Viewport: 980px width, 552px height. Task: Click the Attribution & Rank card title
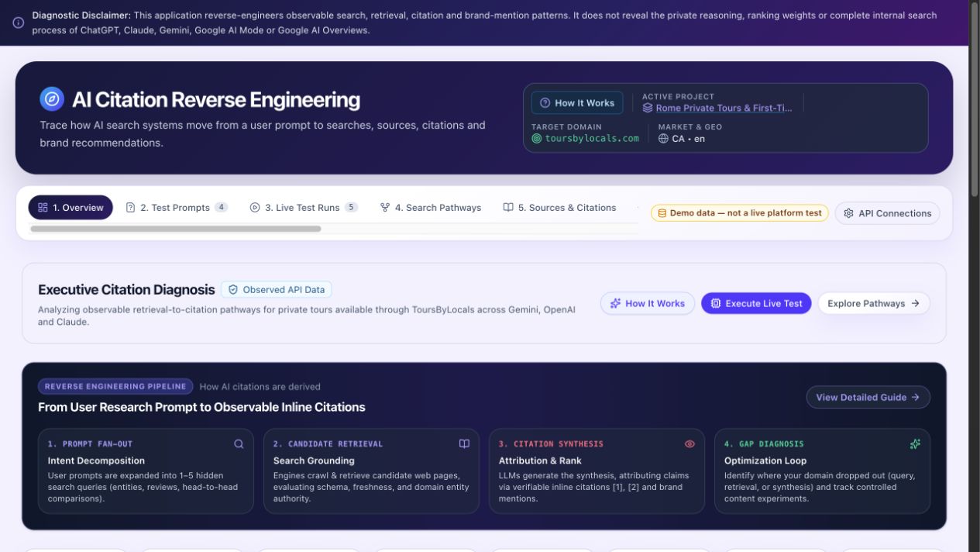click(x=540, y=461)
